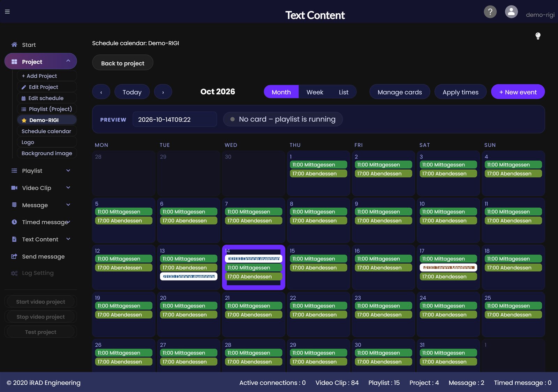Go to next month arrow
The height and width of the screenshot is (392, 558).
coord(163,92)
